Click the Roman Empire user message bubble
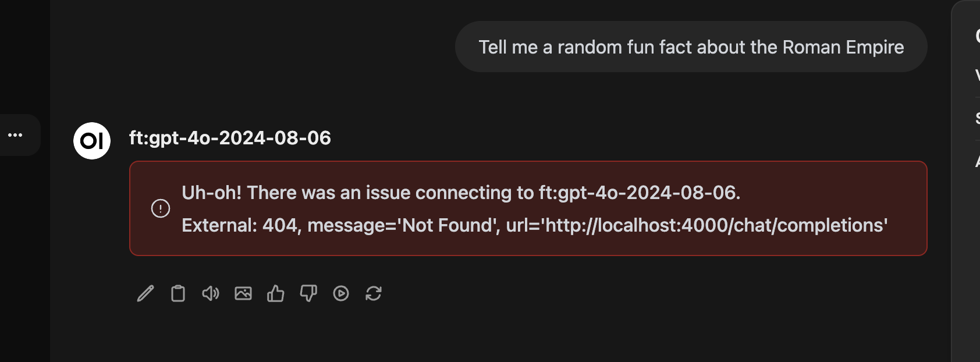The height and width of the screenshot is (362, 980). coord(691,47)
